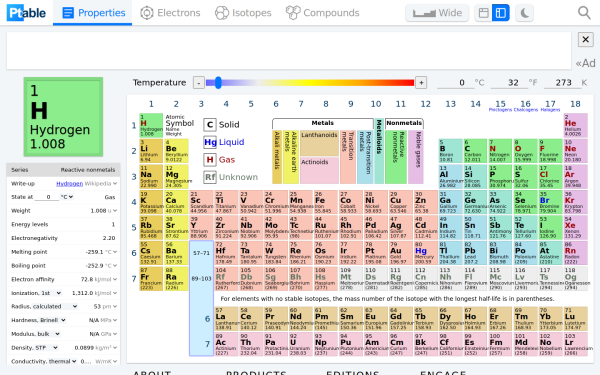The image size is (600, 375).
Task: Select the side panel layout icon
Action: (x=501, y=13)
